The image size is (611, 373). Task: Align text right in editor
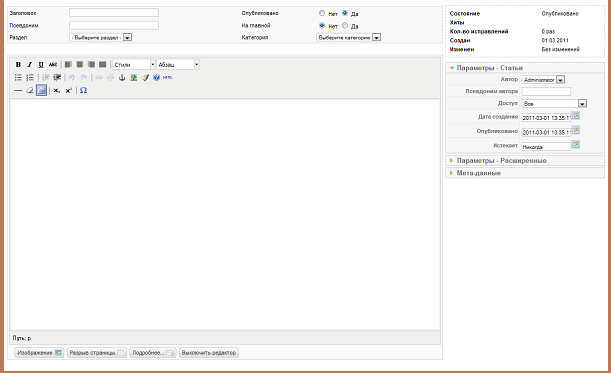(x=91, y=65)
